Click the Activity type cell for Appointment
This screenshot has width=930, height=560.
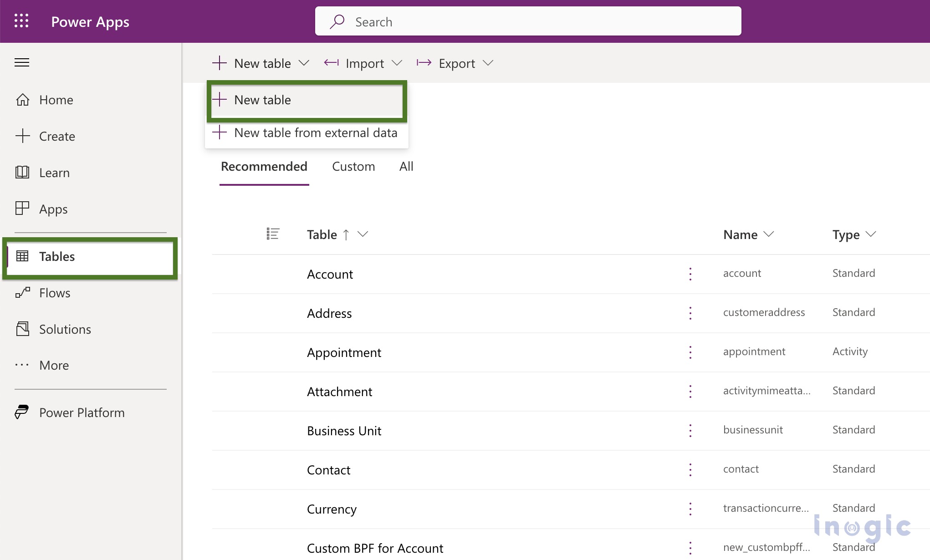pyautogui.click(x=850, y=351)
